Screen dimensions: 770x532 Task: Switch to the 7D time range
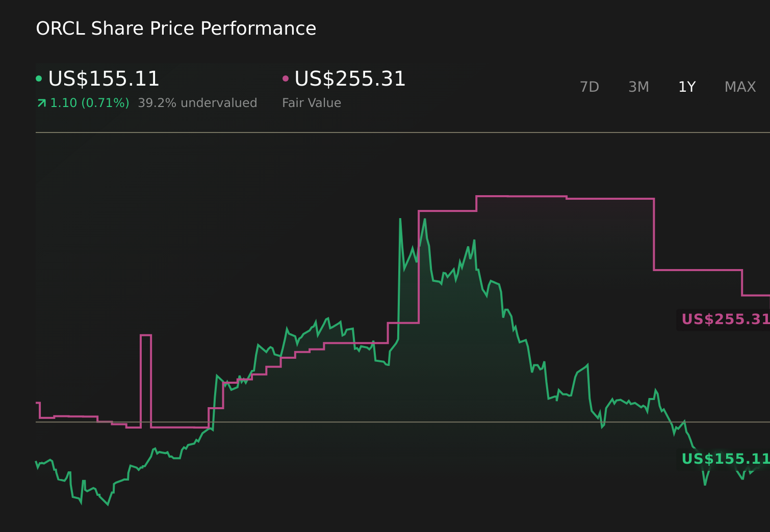(x=589, y=87)
